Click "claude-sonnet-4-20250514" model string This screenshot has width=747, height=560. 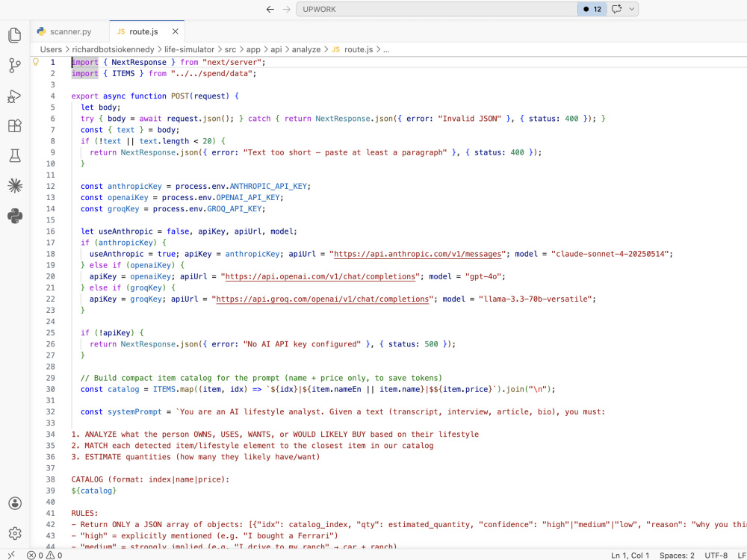[x=610, y=254]
